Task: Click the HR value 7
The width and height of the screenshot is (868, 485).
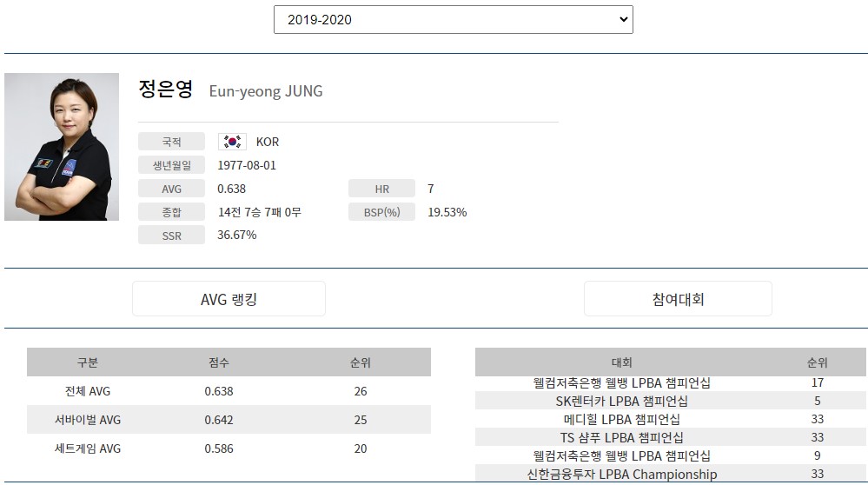Action: coord(431,189)
